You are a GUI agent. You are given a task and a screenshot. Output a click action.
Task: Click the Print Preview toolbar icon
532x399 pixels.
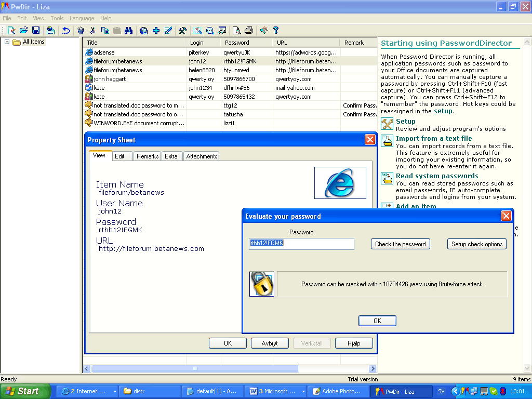pos(236,31)
